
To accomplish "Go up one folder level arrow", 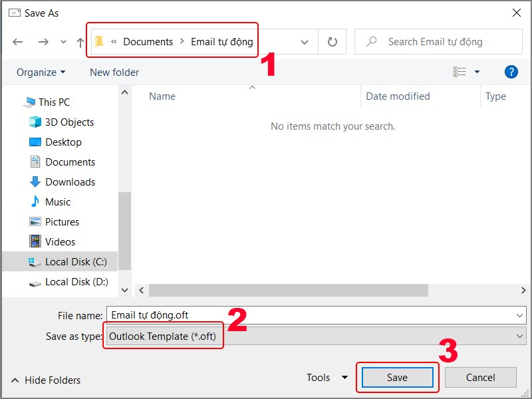I will tap(80, 42).
